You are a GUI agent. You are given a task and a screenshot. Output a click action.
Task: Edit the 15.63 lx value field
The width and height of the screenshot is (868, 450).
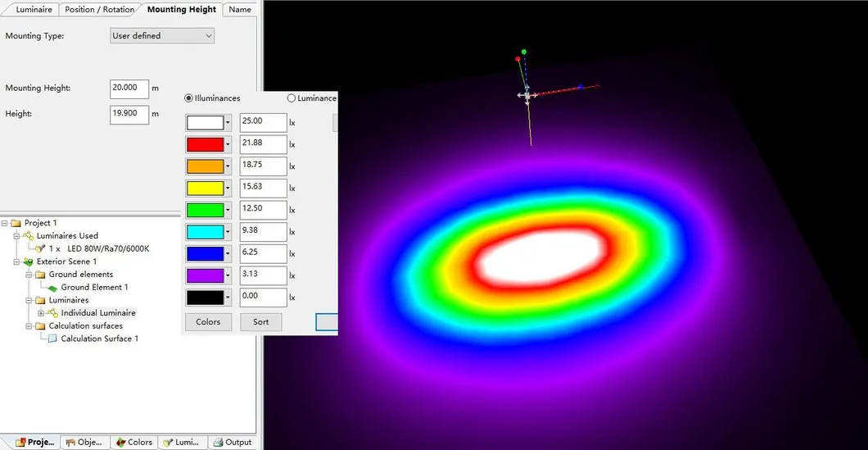263,189
